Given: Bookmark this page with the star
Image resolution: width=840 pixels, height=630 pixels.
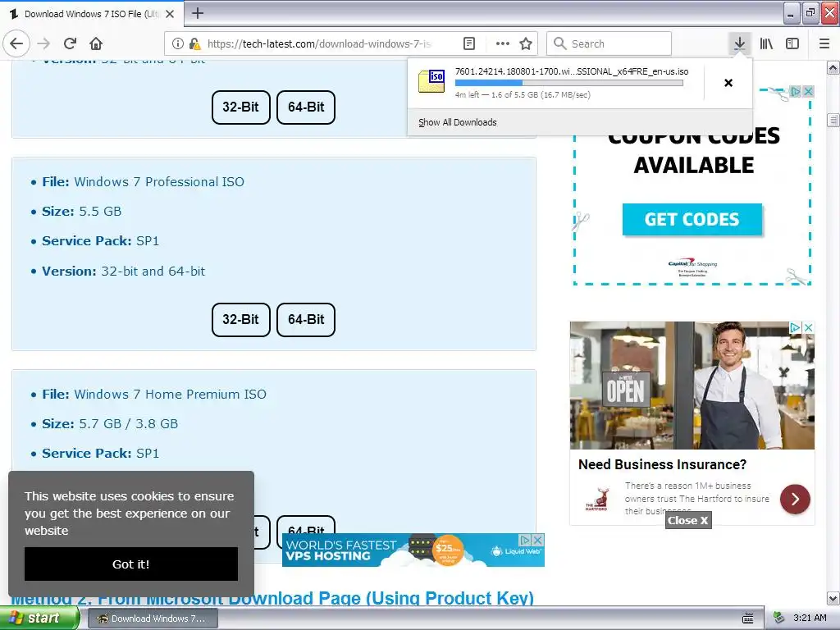Looking at the screenshot, I should [x=526, y=43].
